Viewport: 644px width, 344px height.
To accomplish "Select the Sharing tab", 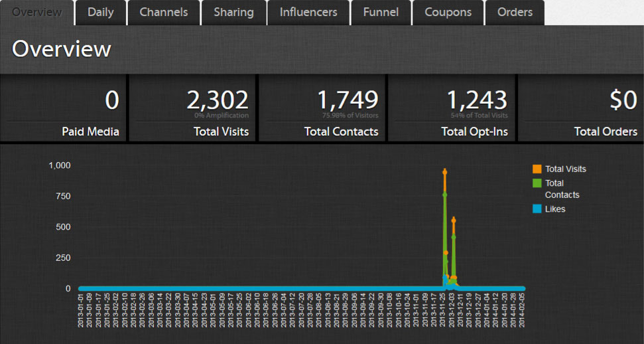I will click(x=233, y=12).
